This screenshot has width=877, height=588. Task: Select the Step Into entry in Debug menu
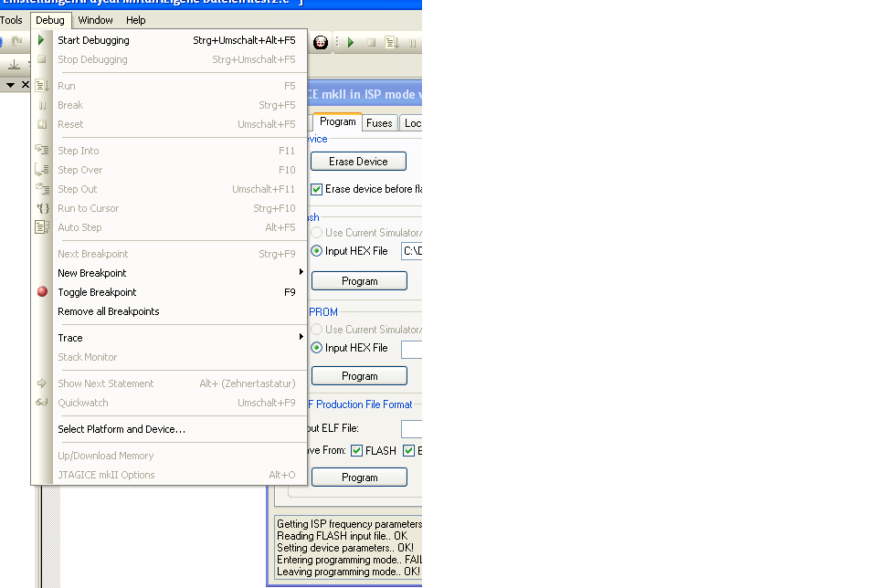169,151
